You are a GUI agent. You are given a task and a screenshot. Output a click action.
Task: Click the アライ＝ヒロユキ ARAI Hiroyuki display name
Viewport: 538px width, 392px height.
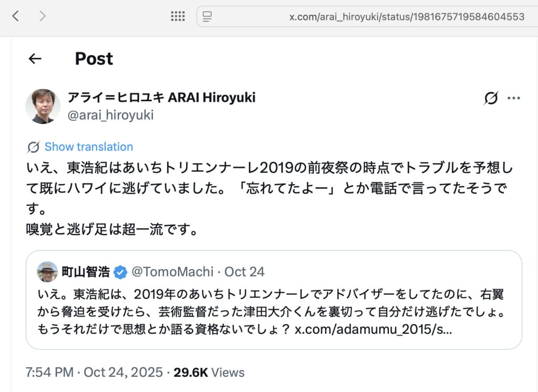(x=161, y=97)
